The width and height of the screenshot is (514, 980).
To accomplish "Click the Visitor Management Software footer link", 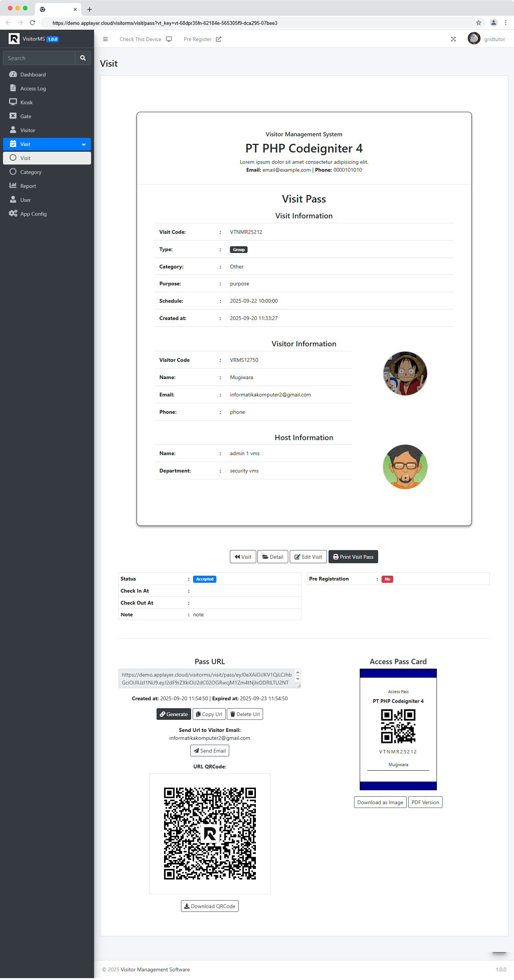I will pyautogui.click(x=155, y=970).
